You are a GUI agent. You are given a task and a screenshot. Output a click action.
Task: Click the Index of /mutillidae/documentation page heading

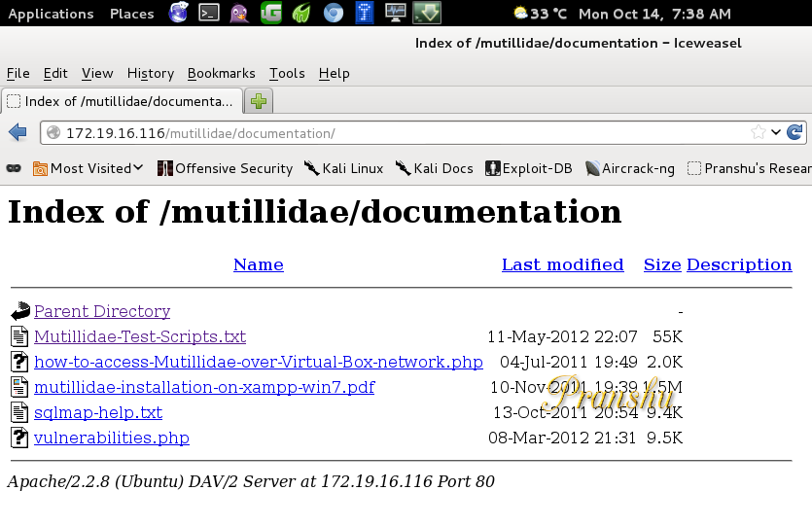(315, 212)
